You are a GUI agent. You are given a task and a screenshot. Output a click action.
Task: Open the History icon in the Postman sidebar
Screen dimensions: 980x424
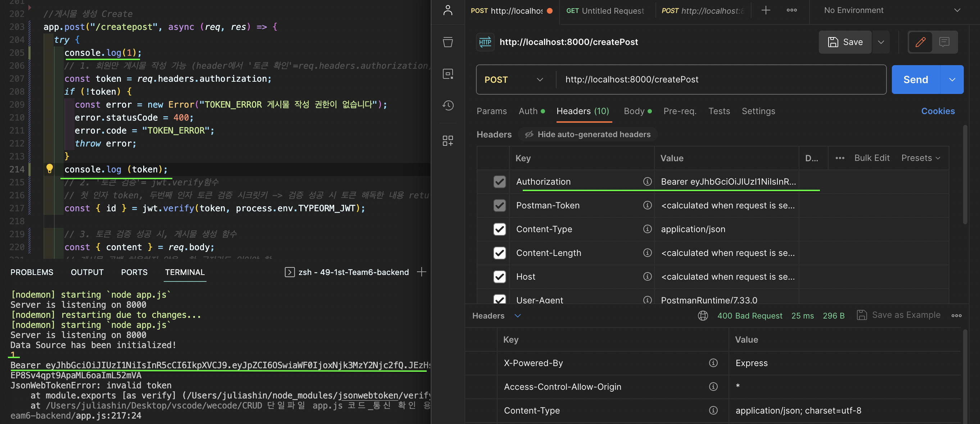tap(448, 105)
